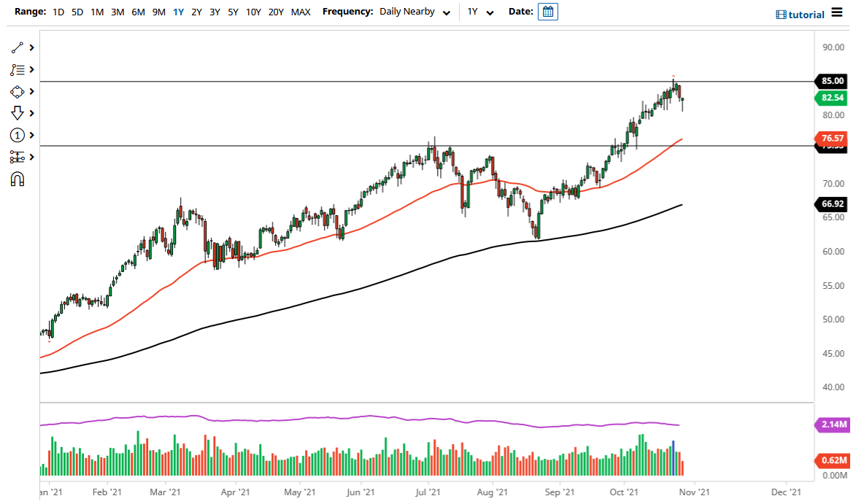Switch the chart range to MAX
This screenshot has height=504, width=856.
300,12
